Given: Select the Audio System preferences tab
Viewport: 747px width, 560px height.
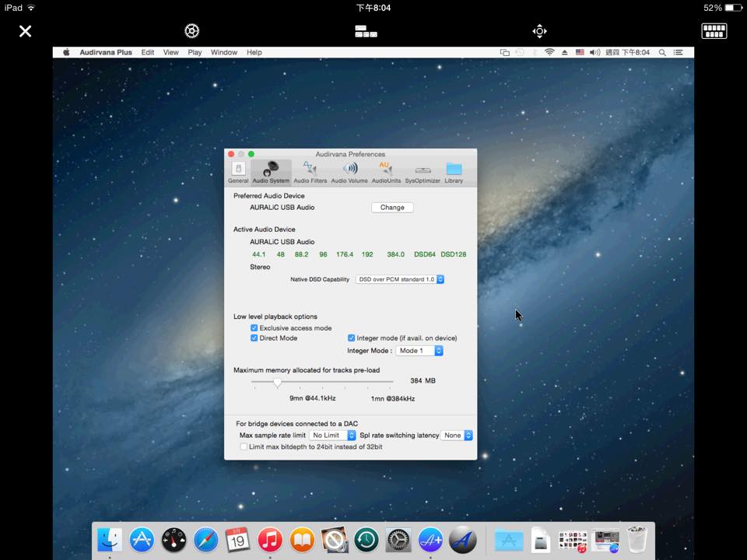Looking at the screenshot, I should (271, 173).
